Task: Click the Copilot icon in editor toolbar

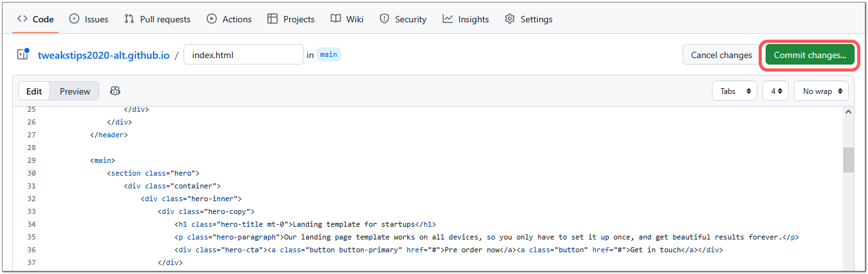Action: (115, 91)
